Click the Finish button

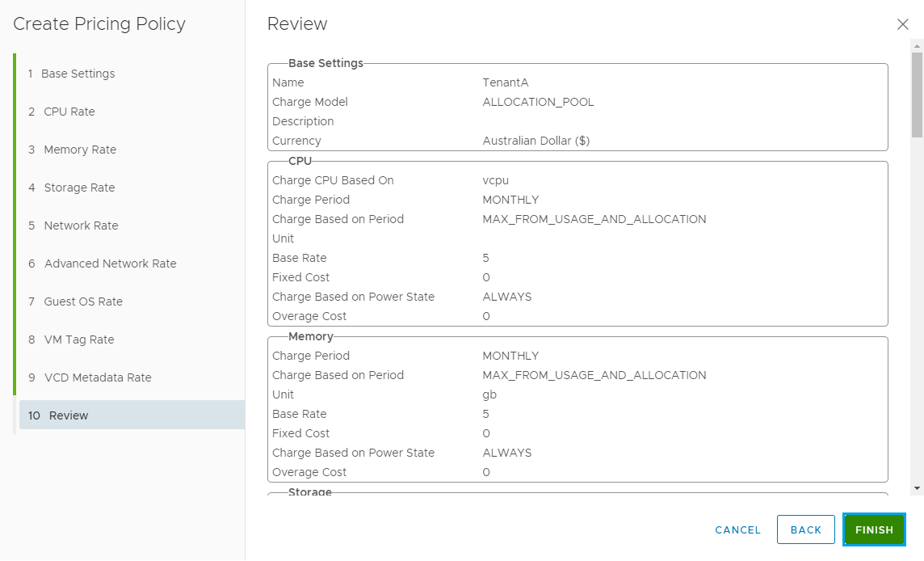(874, 529)
